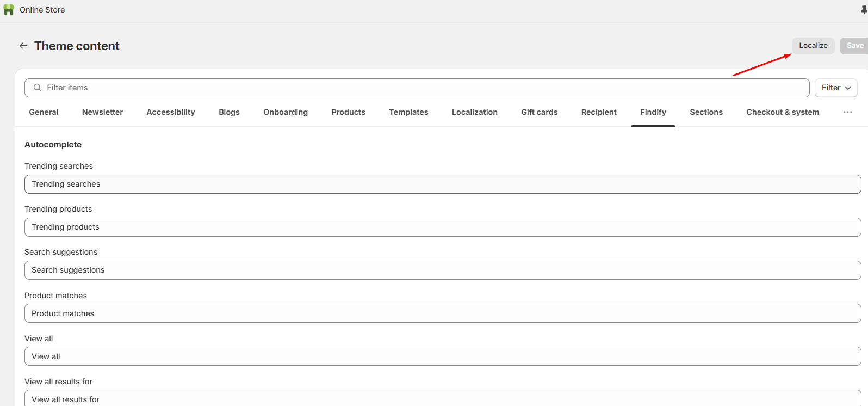Open the Sections tab
This screenshot has height=406, width=868.
706,112
